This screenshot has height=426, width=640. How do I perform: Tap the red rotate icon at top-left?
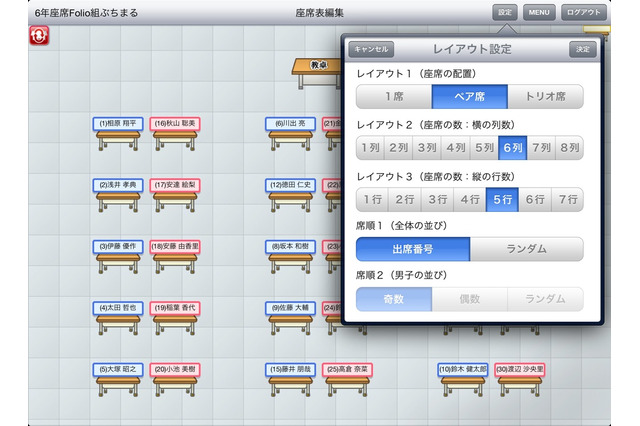point(39,36)
